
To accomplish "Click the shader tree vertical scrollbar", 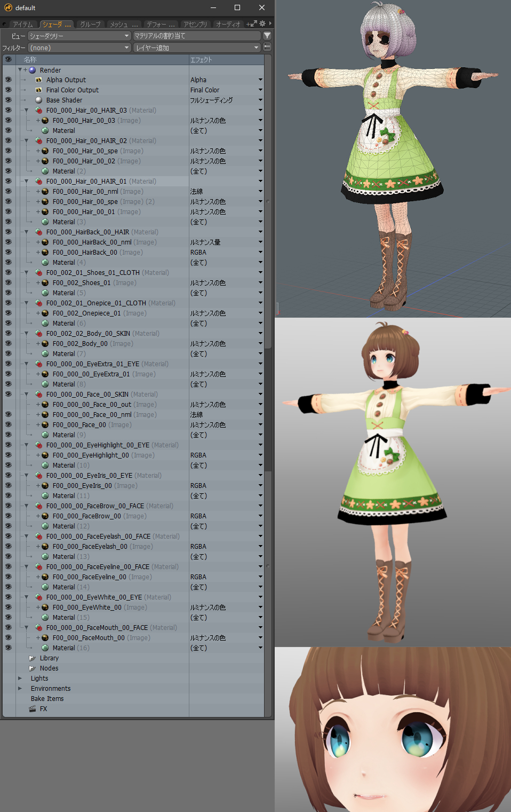I will click(x=268, y=410).
